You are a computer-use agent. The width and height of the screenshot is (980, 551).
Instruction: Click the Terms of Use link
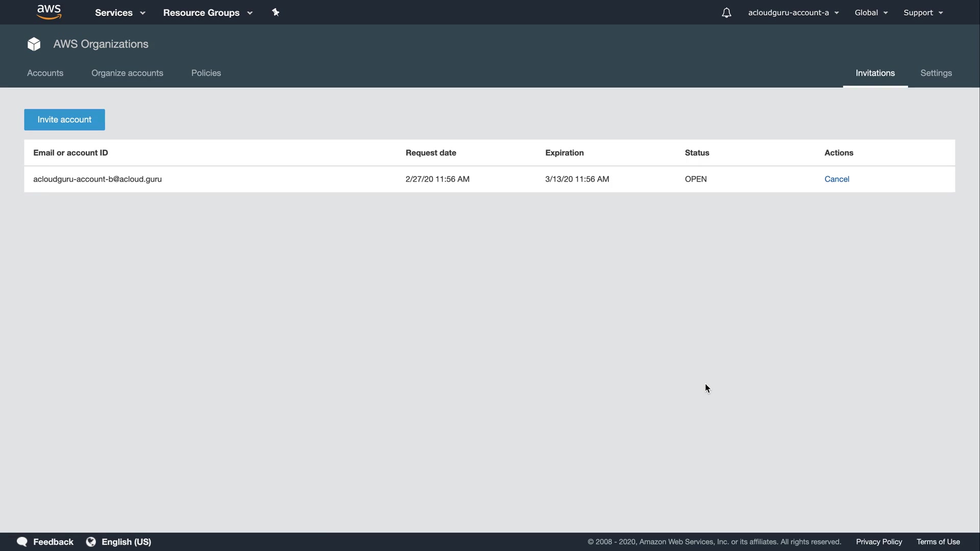(x=938, y=542)
